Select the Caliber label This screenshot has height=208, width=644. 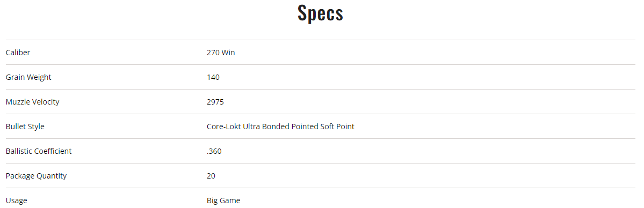18,53
